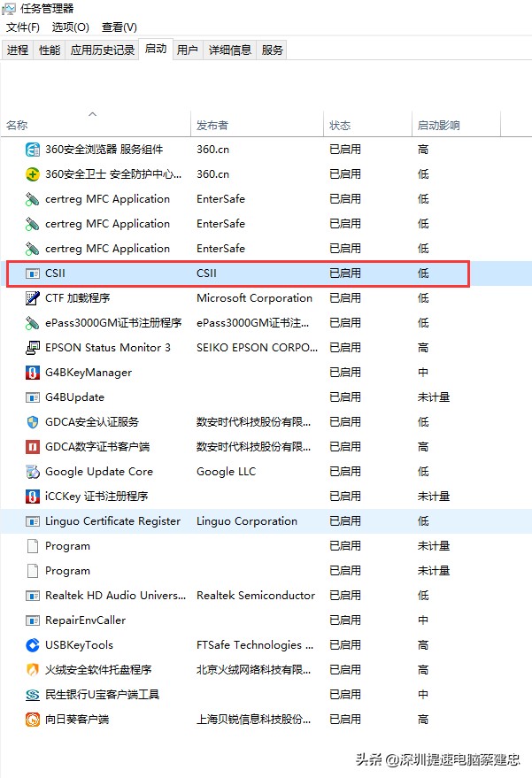The image size is (532, 778).
Task: Click the 民生银行U宝客户端工具 icon
Action: [x=31, y=695]
